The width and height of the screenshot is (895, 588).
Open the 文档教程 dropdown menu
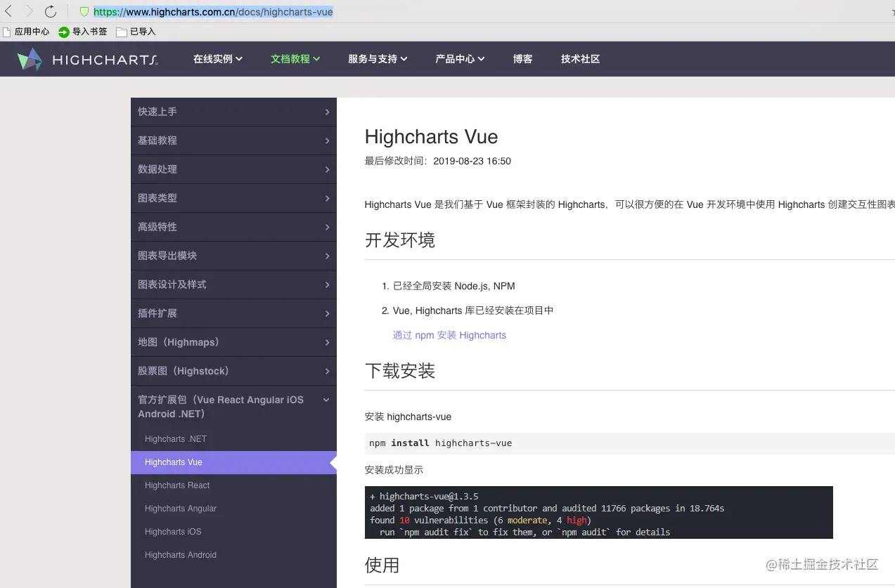295,59
